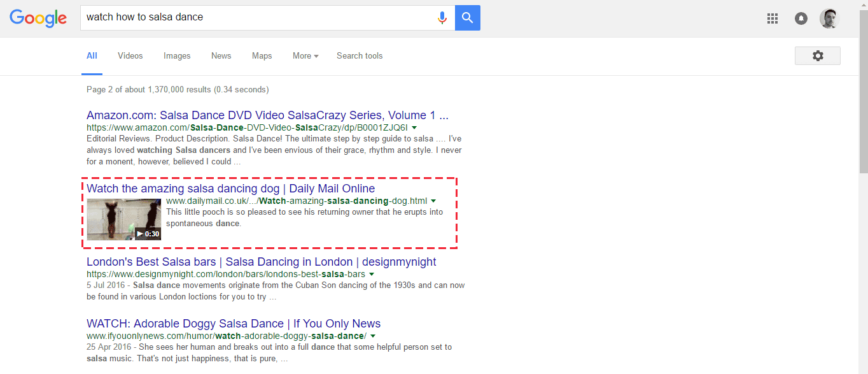Expand the result options arrow for the Amazon link
Image resolution: width=868 pixels, height=374 pixels.
click(x=414, y=127)
